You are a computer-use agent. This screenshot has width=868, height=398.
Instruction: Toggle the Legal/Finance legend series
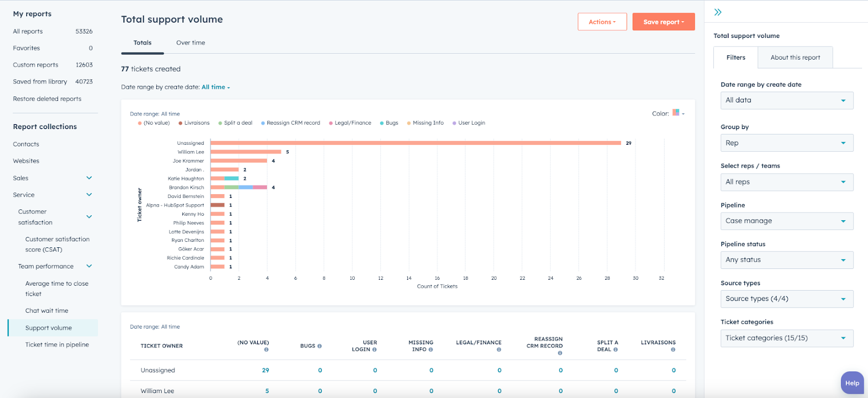click(x=350, y=123)
